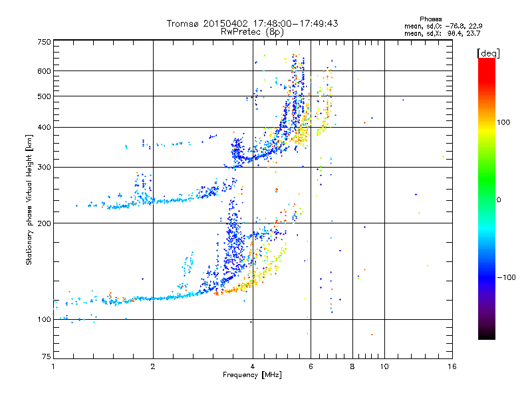Click the '6' frequency axis tick label
The height and width of the screenshot is (399, 532).
(311, 366)
